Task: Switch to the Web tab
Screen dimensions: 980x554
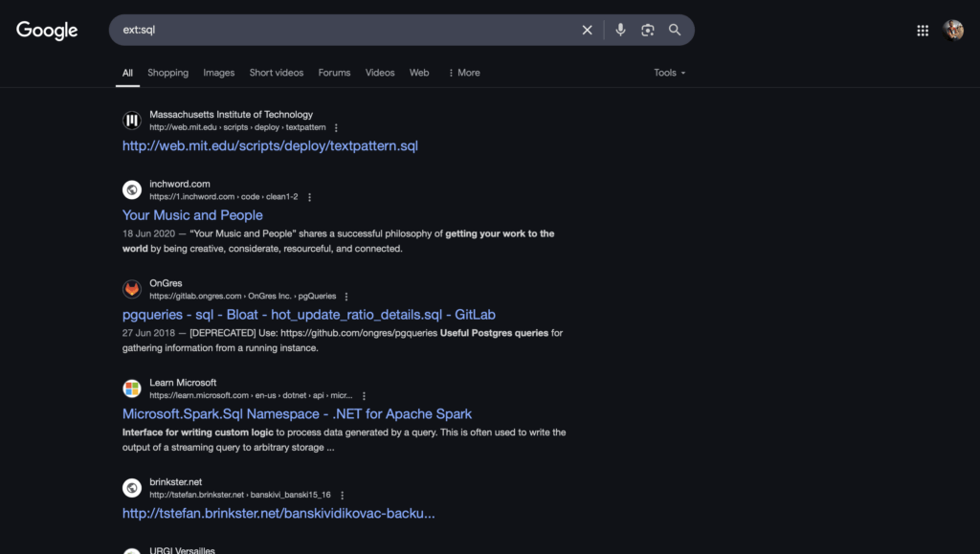Action: (419, 73)
